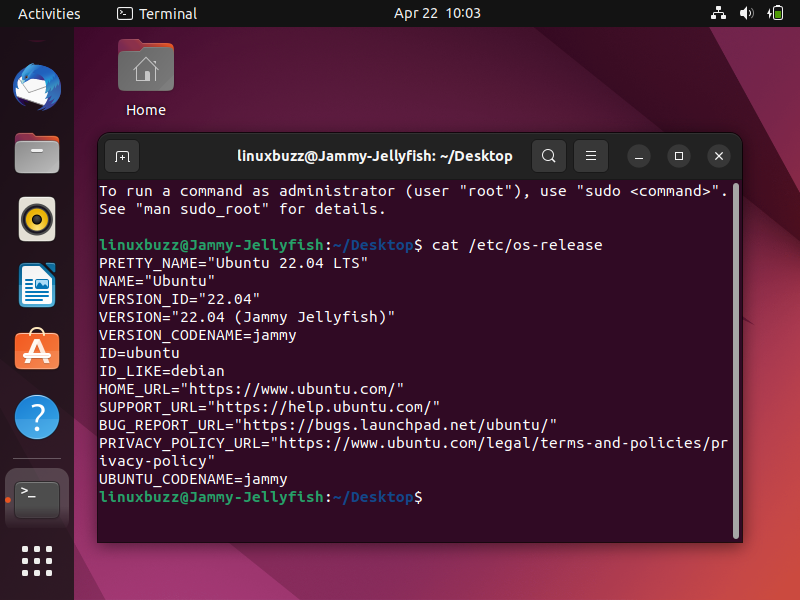800x600 pixels.
Task: Click the HOME_URL ubuntu.com line
Action: 252,389
